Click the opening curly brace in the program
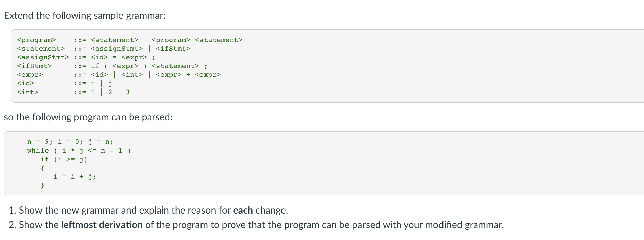 tap(42, 168)
